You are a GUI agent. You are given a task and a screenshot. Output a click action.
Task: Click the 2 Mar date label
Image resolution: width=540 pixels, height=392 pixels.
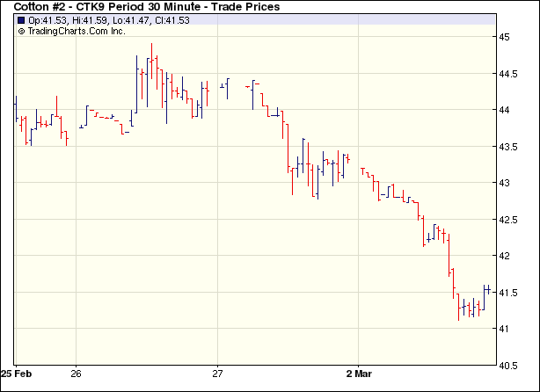[x=362, y=374]
